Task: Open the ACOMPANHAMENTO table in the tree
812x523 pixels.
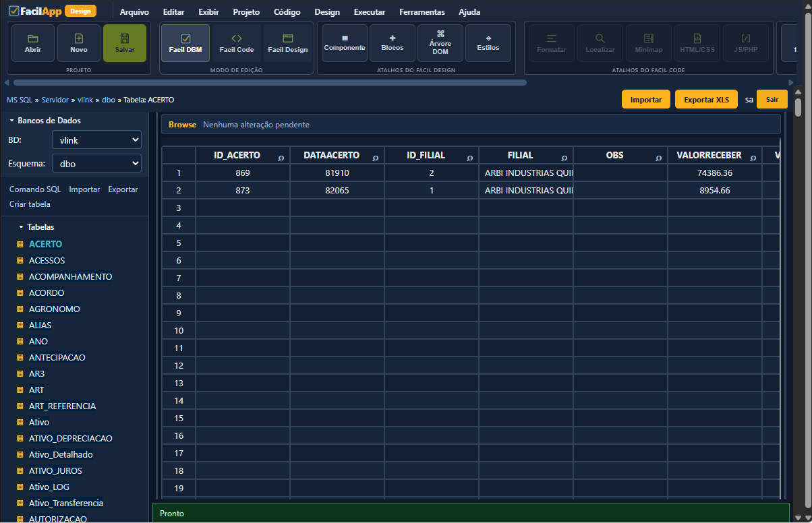Action: pos(71,277)
